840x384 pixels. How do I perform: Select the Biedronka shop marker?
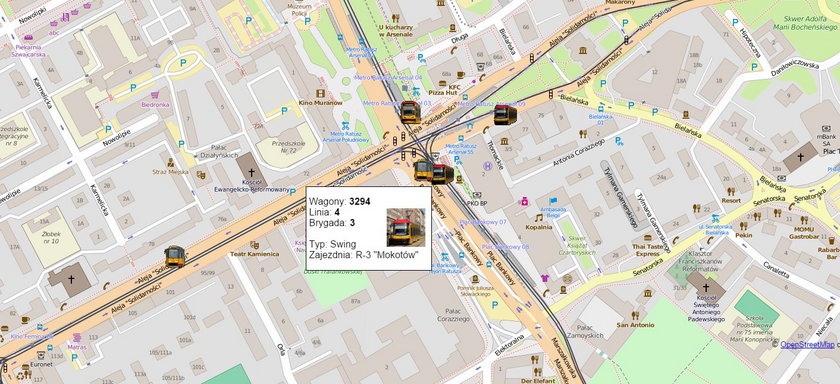(155, 95)
